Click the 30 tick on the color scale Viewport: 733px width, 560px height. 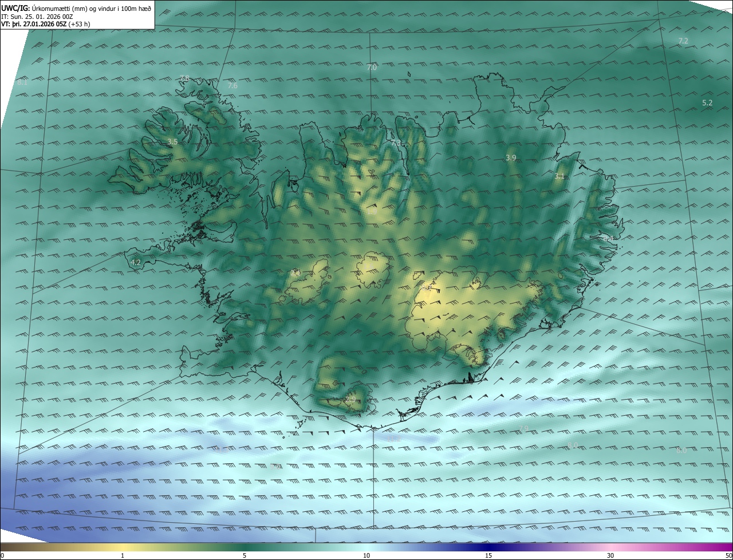pyautogui.click(x=610, y=555)
